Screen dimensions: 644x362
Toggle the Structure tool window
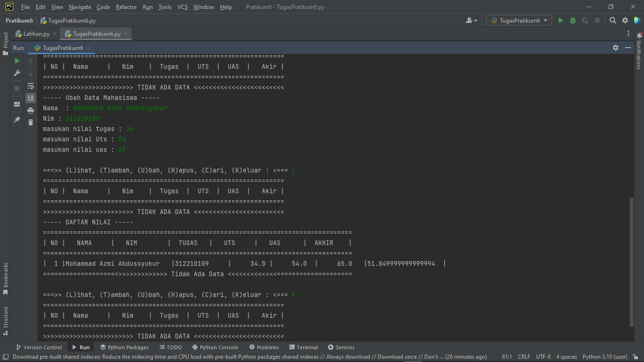point(6,321)
